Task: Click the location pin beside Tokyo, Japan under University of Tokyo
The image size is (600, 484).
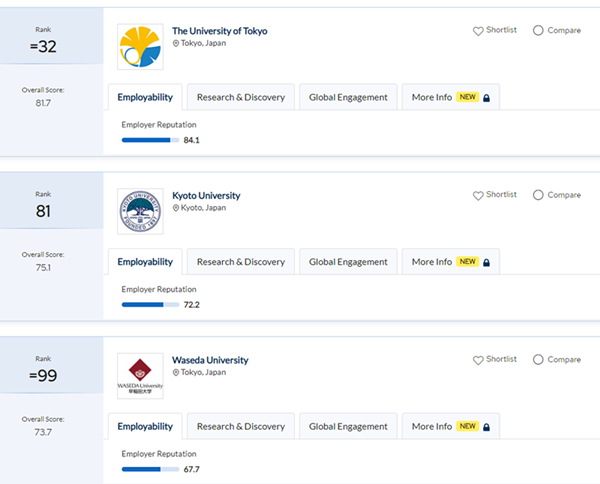Action: tap(176, 43)
